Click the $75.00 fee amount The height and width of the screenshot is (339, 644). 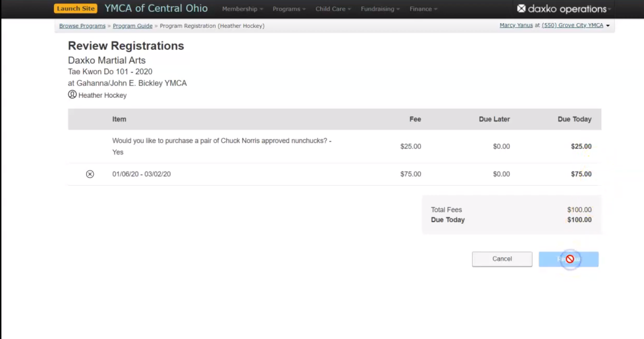point(411,174)
